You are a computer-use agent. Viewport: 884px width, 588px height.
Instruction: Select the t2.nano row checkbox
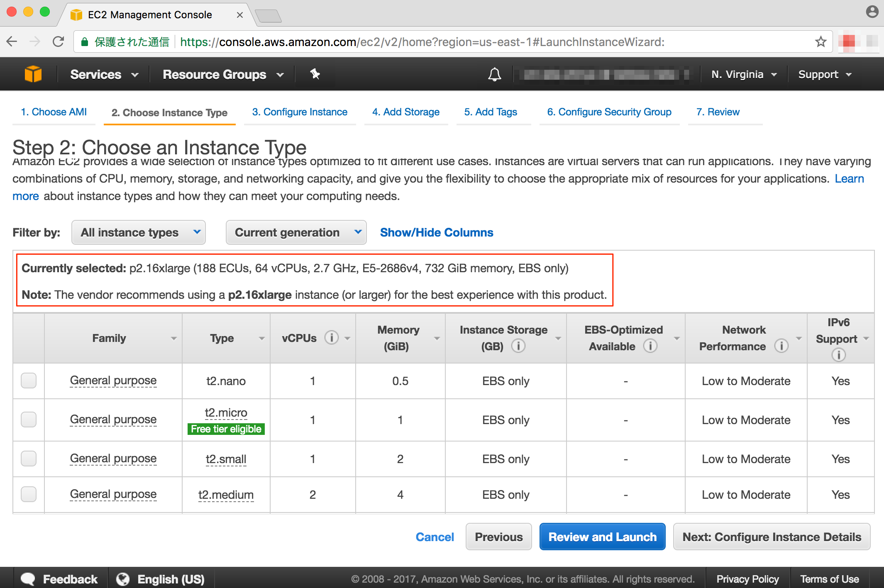(x=29, y=381)
